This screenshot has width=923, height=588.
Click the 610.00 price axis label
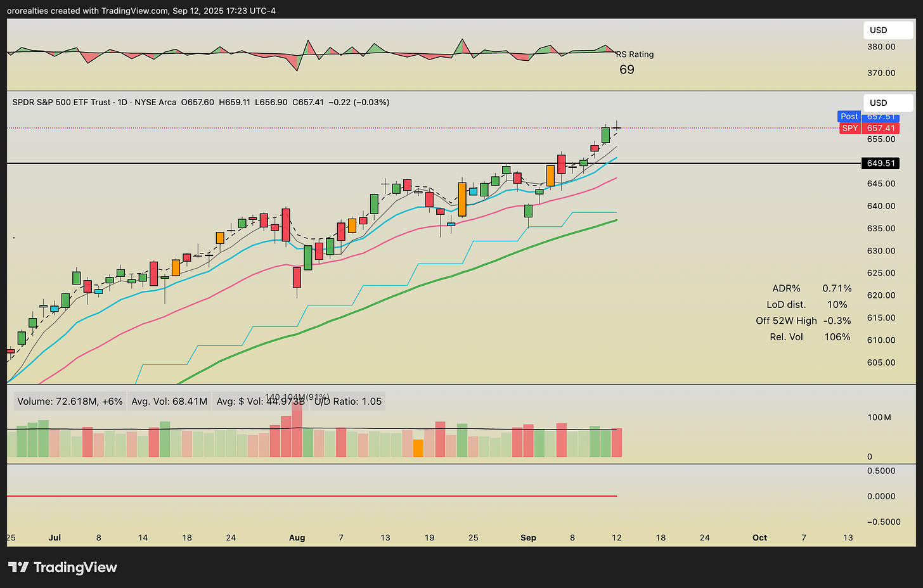click(x=881, y=340)
